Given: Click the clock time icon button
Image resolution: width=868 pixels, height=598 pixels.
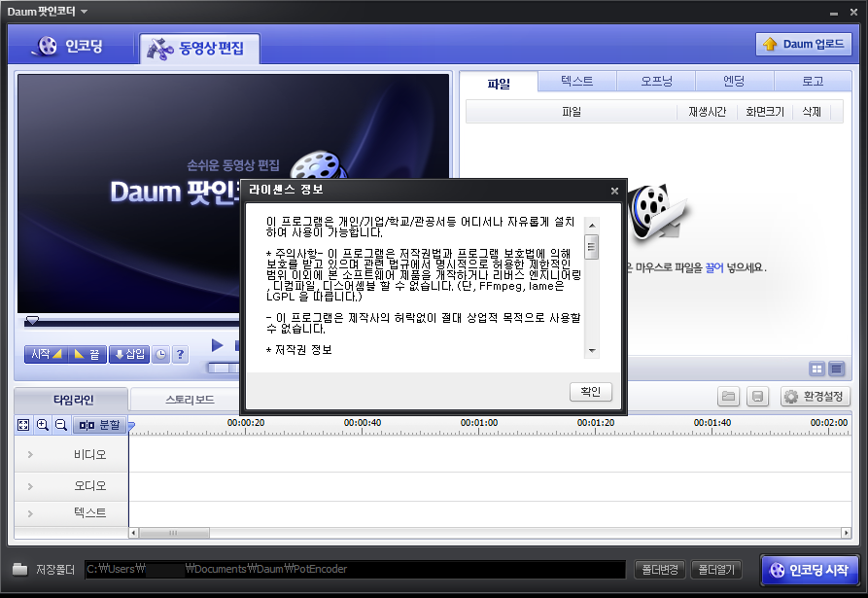Looking at the screenshot, I should (160, 354).
